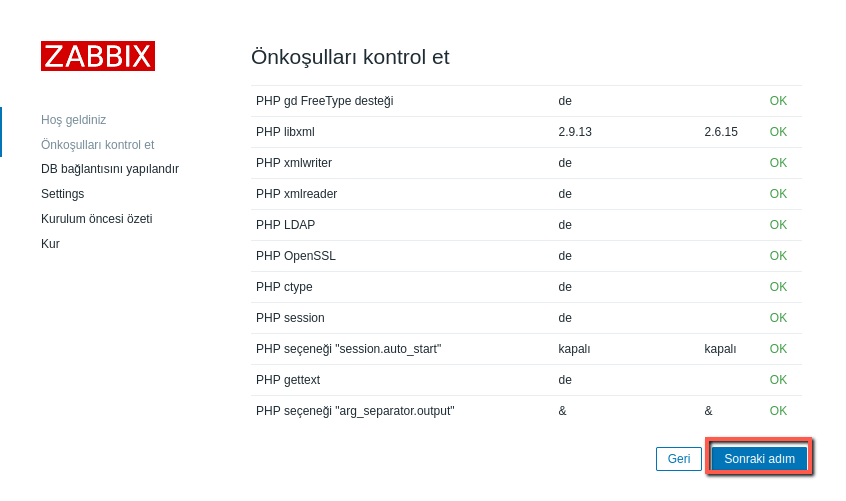846x501 pixels.
Task: Open DB bağlantısını yapılandır step
Action: tap(110, 169)
